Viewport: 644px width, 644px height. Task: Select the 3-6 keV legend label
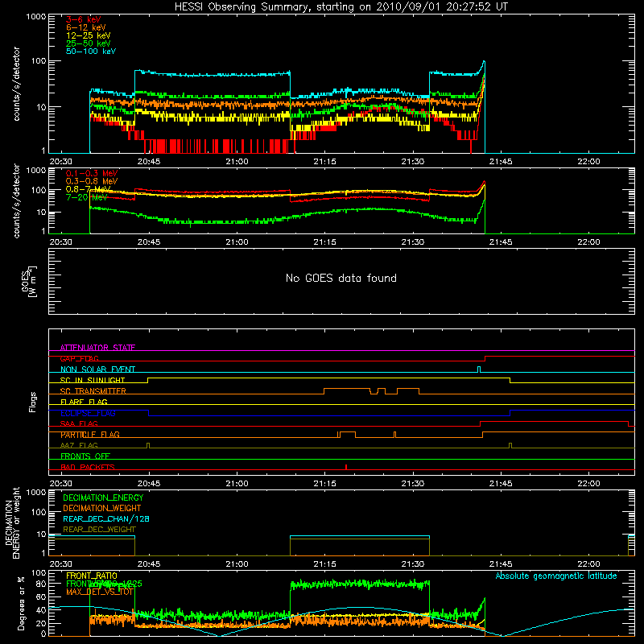tap(84, 19)
